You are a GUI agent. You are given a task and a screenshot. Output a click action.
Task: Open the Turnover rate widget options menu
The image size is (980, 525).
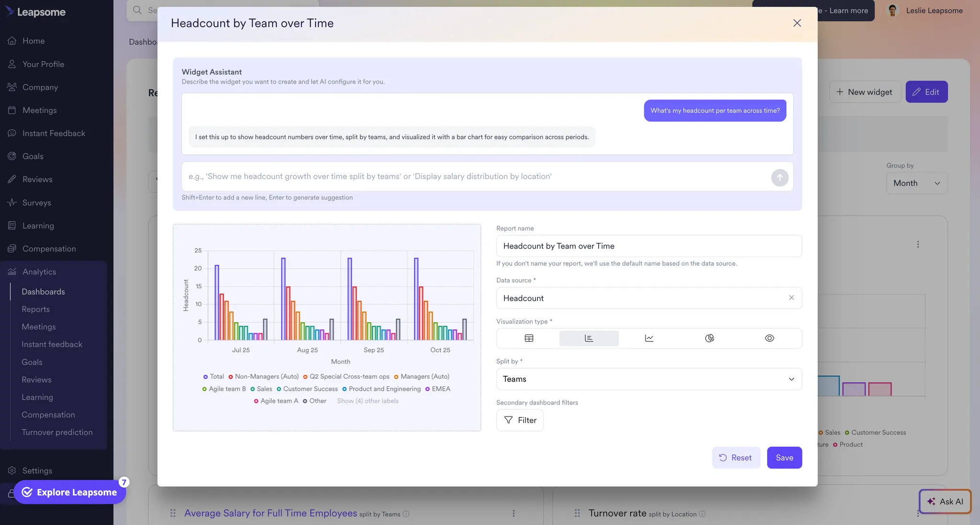point(918,514)
